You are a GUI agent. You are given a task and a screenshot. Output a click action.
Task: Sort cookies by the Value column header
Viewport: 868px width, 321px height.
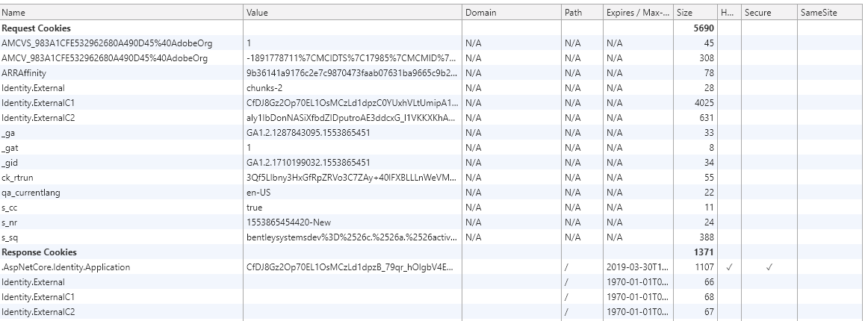pyautogui.click(x=353, y=12)
